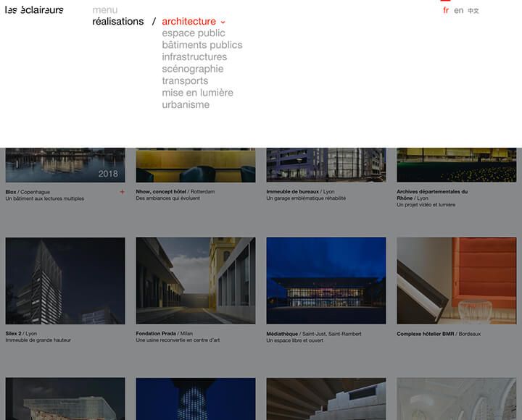
Task: Select réalisations in the breadcrumb
Action: [118, 22]
